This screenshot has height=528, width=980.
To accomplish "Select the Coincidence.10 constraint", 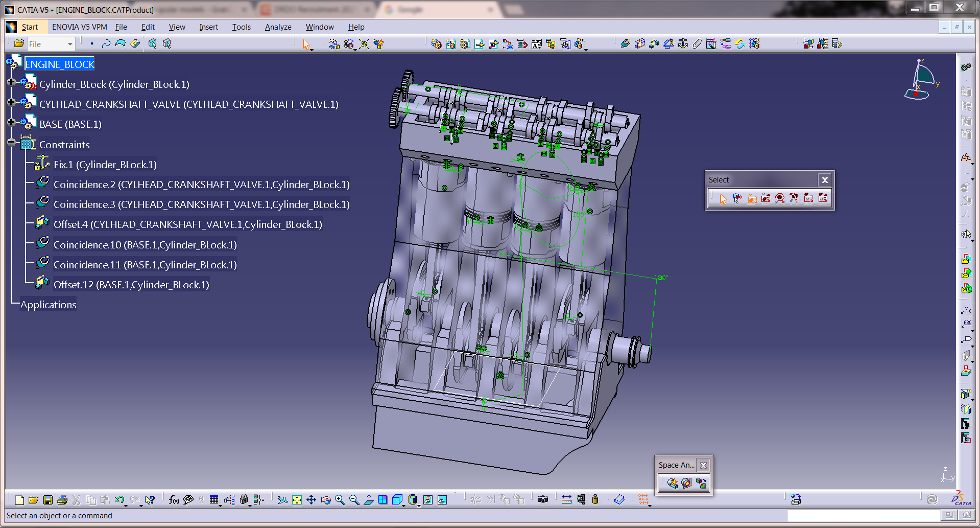I will pos(145,245).
